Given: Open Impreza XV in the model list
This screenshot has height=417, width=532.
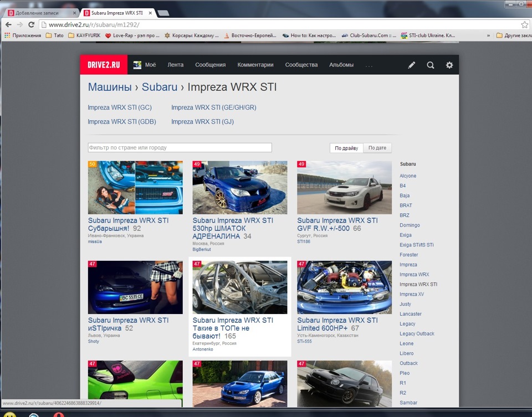Looking at the screenshot, I should 412,294.
